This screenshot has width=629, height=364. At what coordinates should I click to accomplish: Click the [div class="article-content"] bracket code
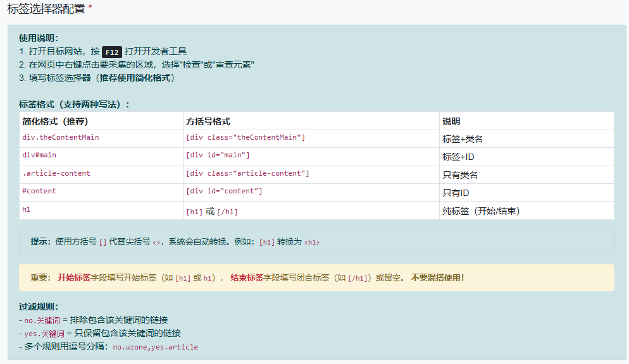(247, 174)
